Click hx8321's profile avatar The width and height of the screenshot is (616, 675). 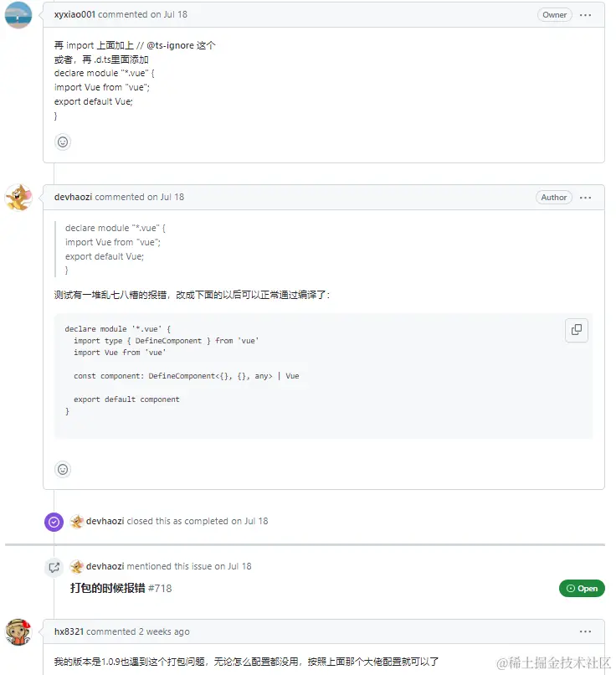click(x=18, y=630)
